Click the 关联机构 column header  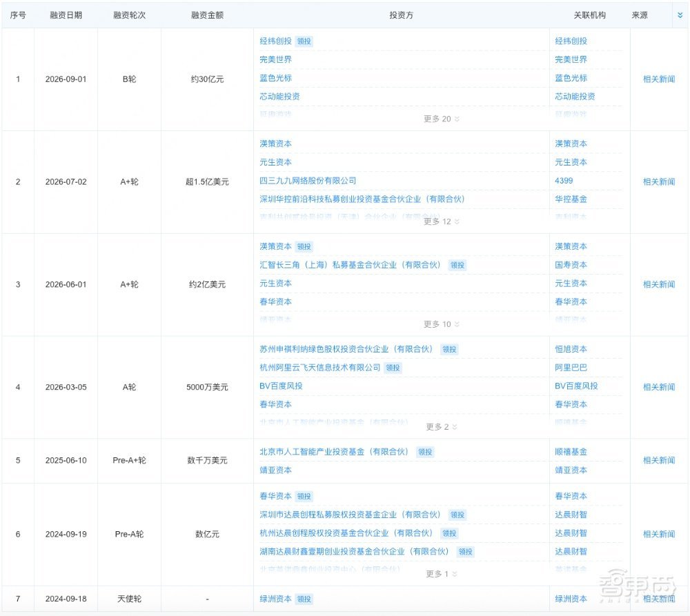click(590, 15)
